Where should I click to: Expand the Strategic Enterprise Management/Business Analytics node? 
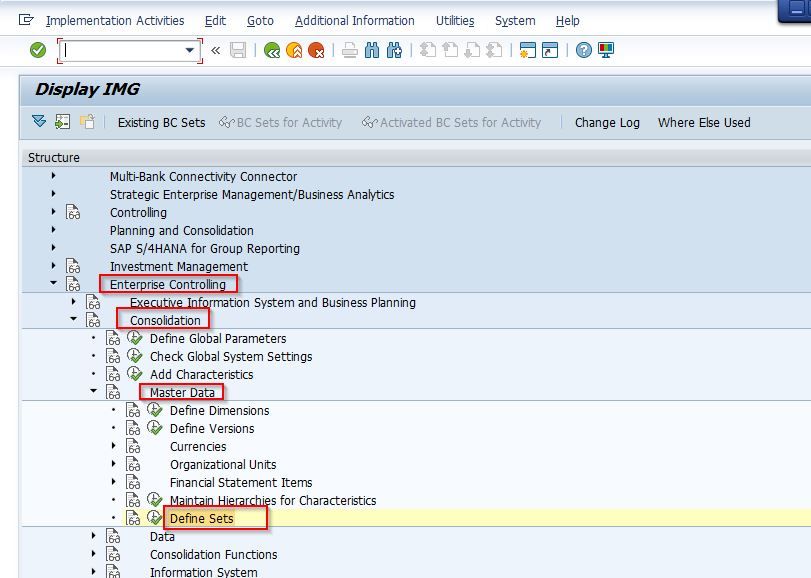click(x=53, y=194)
